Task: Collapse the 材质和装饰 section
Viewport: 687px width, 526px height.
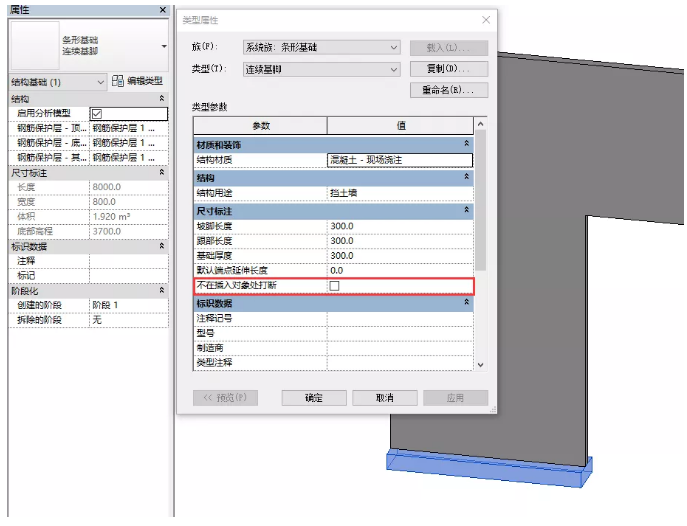Action: (x=467, y=144)
